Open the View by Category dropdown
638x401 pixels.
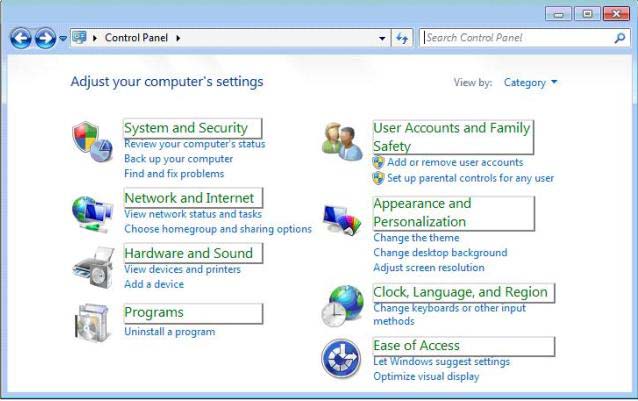click(x=531, y=83)
